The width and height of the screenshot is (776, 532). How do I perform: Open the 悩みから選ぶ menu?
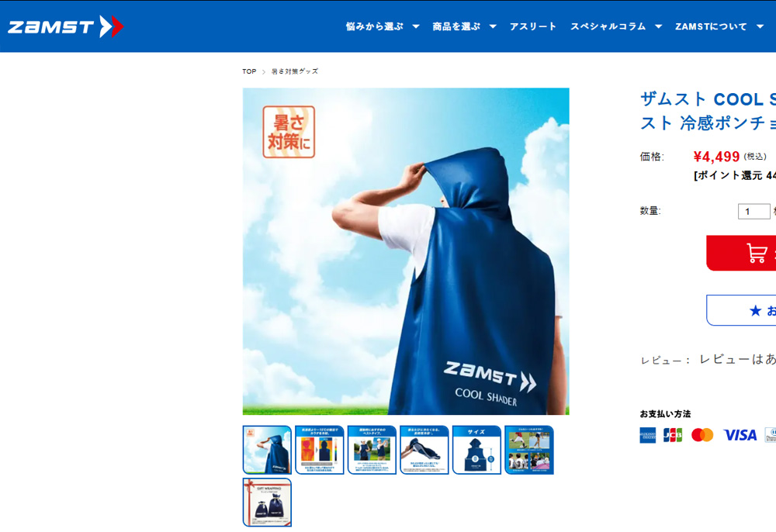click(x=375, y=26)
